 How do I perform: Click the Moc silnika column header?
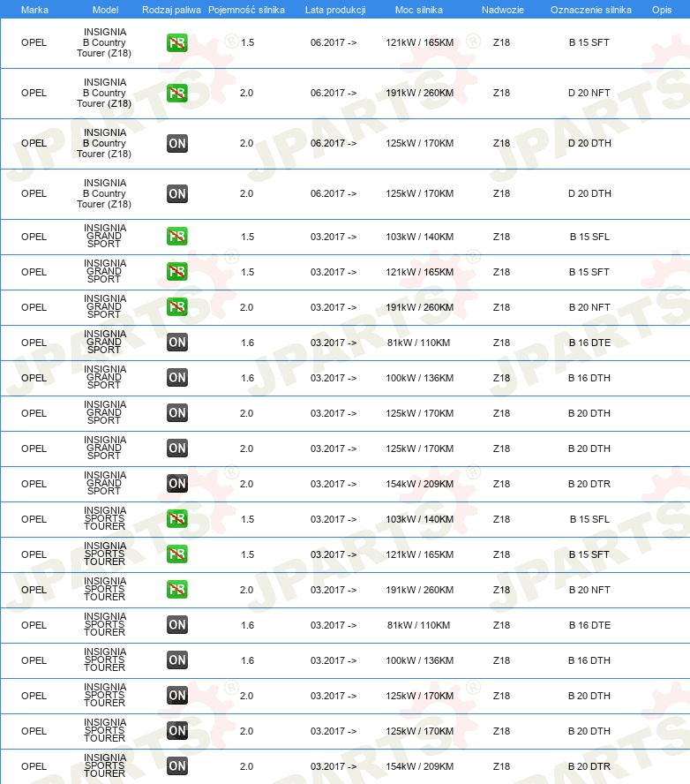point(419,10)
